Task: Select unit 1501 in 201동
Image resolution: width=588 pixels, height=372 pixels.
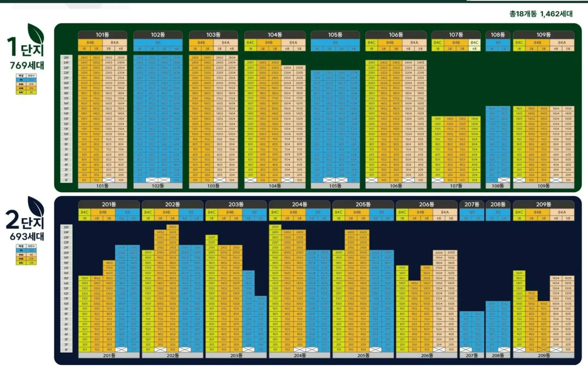Action: pyautogui.click(x=85, y=278)
